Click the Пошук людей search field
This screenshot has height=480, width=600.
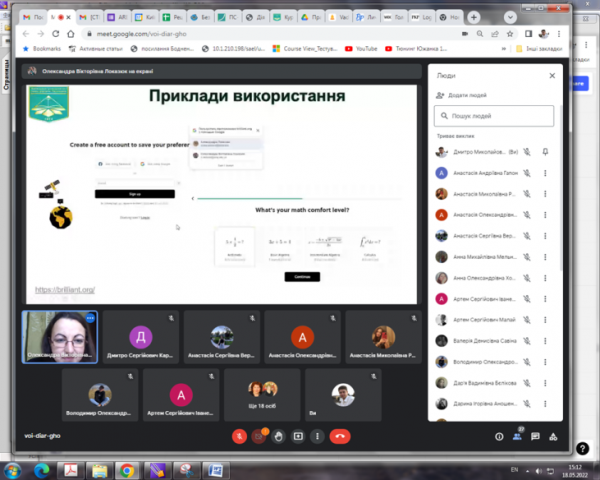coord(494,116)
